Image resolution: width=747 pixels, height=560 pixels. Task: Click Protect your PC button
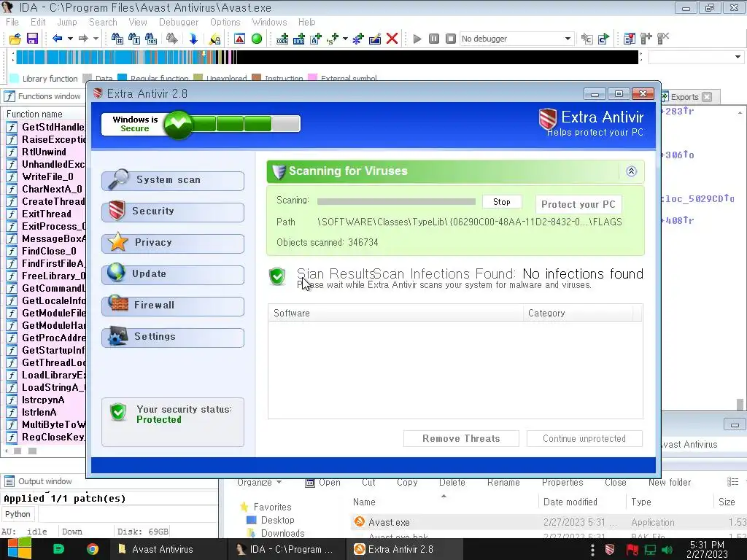(x=578, y=204)
